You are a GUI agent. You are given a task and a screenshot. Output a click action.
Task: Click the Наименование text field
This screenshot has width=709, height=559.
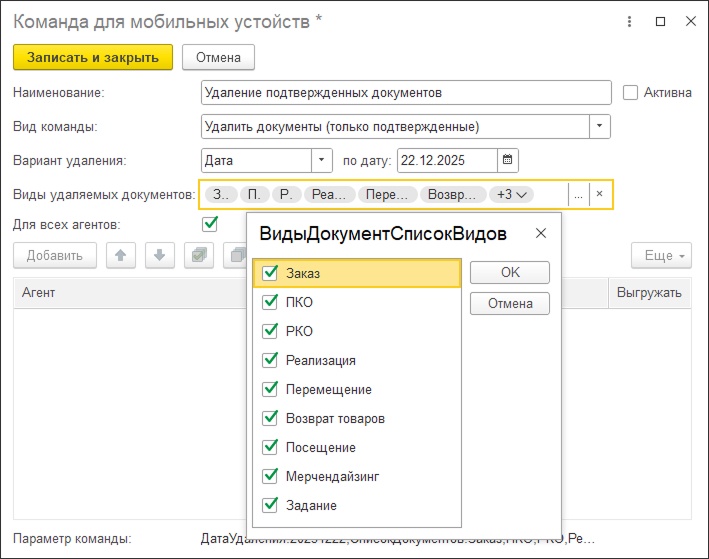[x=405, y=93]
